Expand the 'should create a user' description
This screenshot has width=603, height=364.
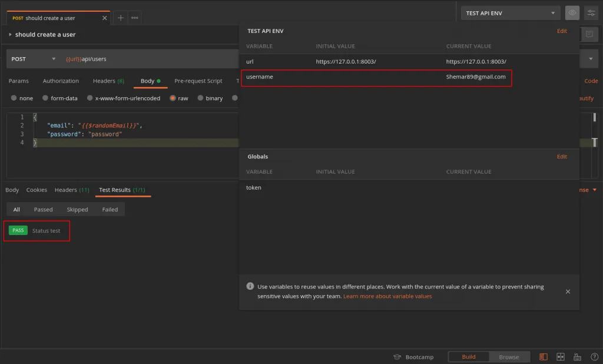10,35
